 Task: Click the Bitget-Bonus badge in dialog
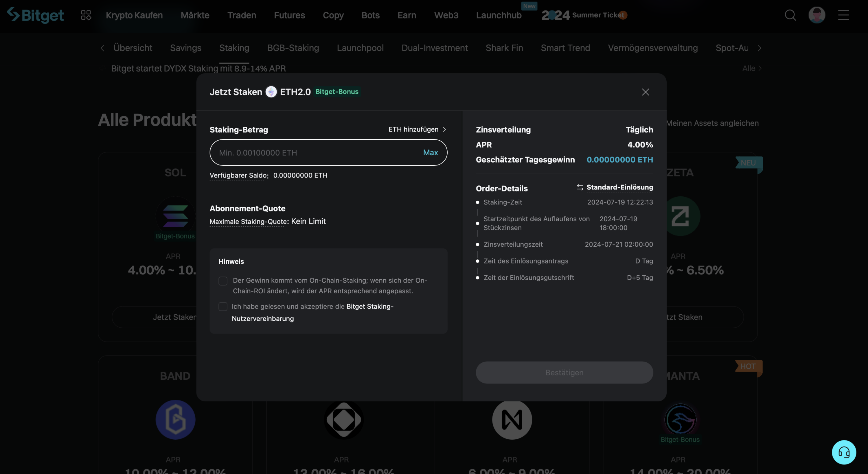click(336, 92)
